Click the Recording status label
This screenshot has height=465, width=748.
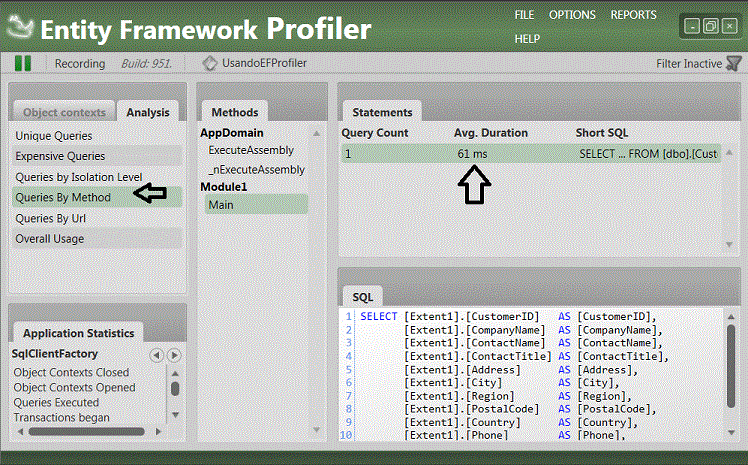coord(80,64)
